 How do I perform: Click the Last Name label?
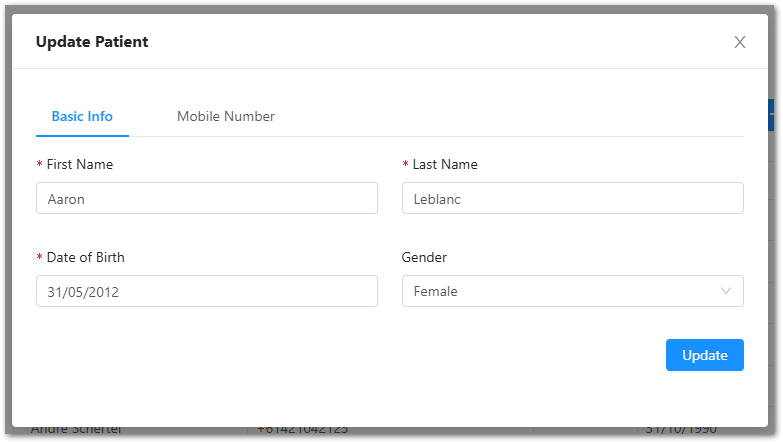point(445,164)
